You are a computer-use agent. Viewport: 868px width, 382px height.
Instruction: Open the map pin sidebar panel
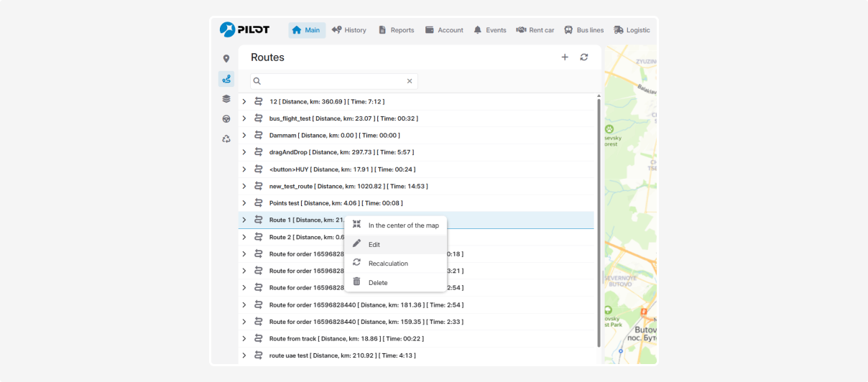[226, 59]
